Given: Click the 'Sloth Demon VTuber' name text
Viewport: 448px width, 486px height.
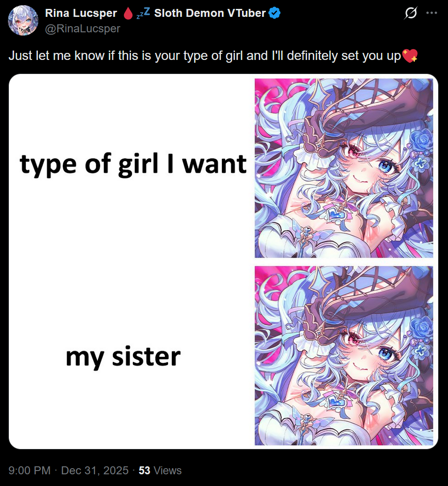Looking at the screenshot, I should [x=210, y=13].
